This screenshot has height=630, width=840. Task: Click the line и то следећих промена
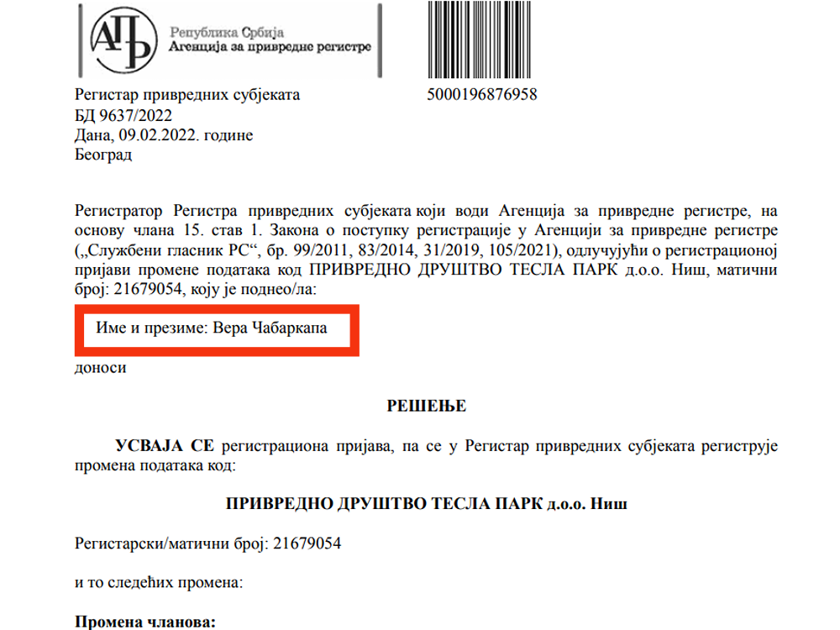pos(159,582)
